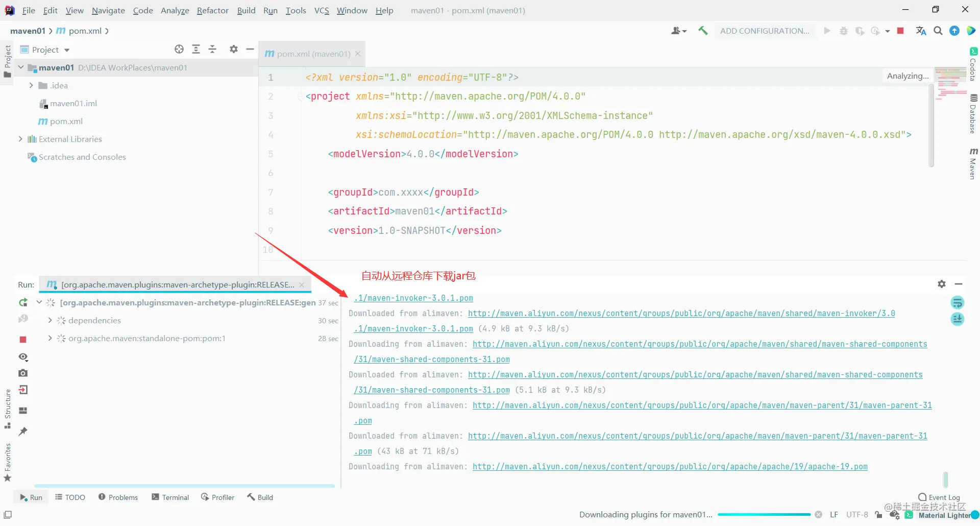Cancel the downloading plugins background task

pyautogui.click(x=819, y=515)
